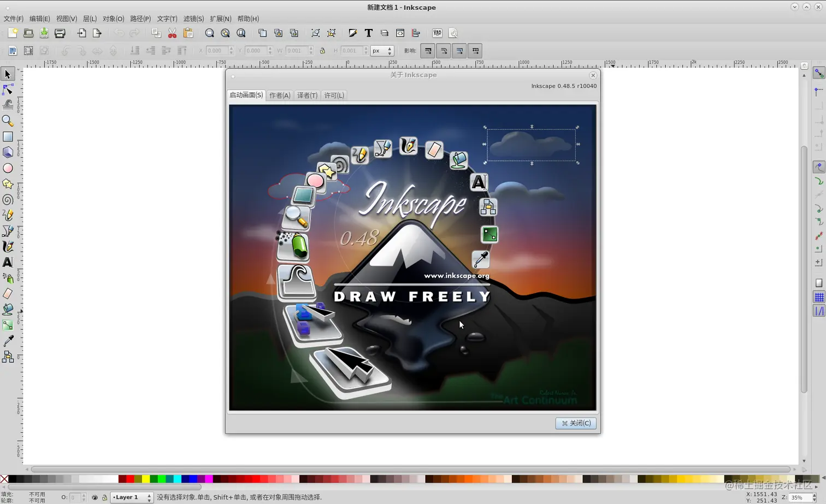Click the Save document icon

pos(44,33)
